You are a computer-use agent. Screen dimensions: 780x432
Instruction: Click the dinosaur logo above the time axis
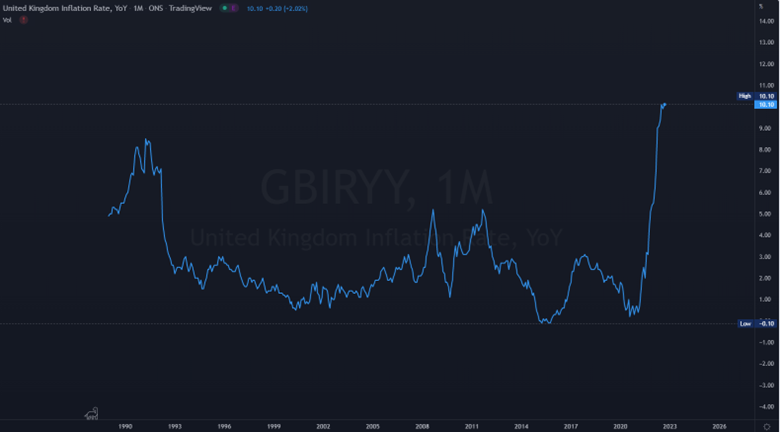pyautogui.click(x=91, y=413)
